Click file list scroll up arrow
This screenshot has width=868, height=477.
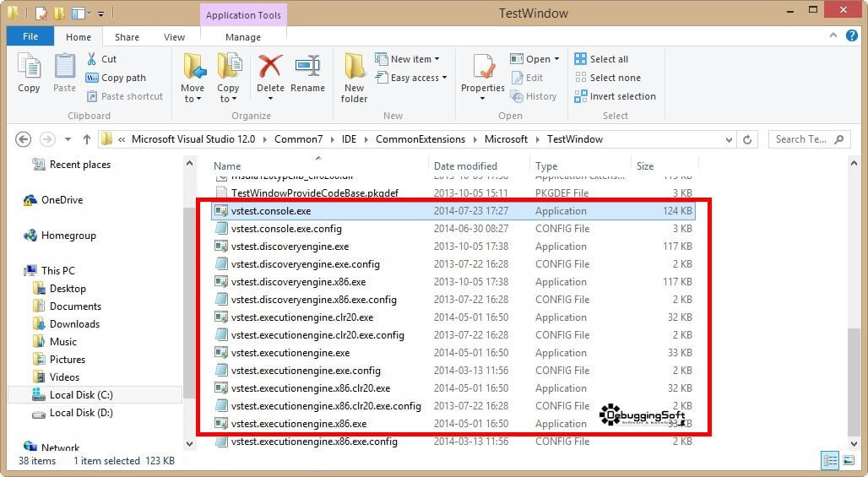853,163
